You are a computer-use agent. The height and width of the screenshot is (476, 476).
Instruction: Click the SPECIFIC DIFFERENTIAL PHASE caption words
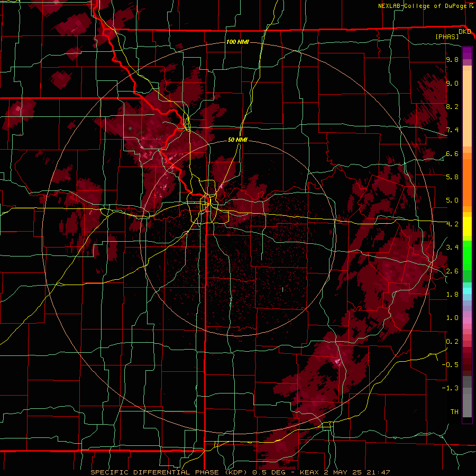click(x=154, y=472)
